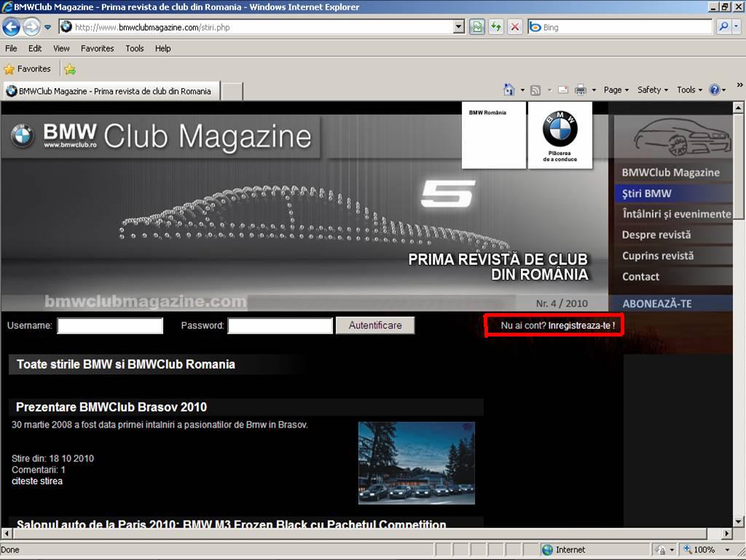Open the Edit menu

[35, 49]
